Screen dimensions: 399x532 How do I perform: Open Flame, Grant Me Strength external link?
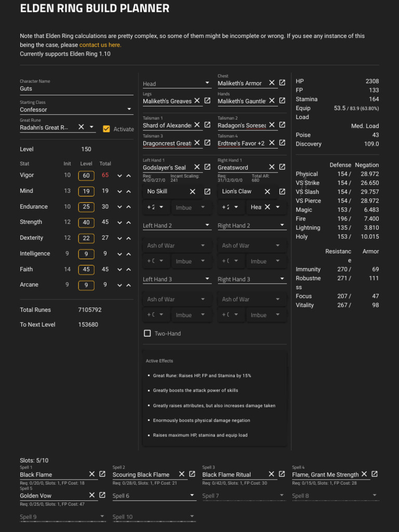[x=375, y=474]
